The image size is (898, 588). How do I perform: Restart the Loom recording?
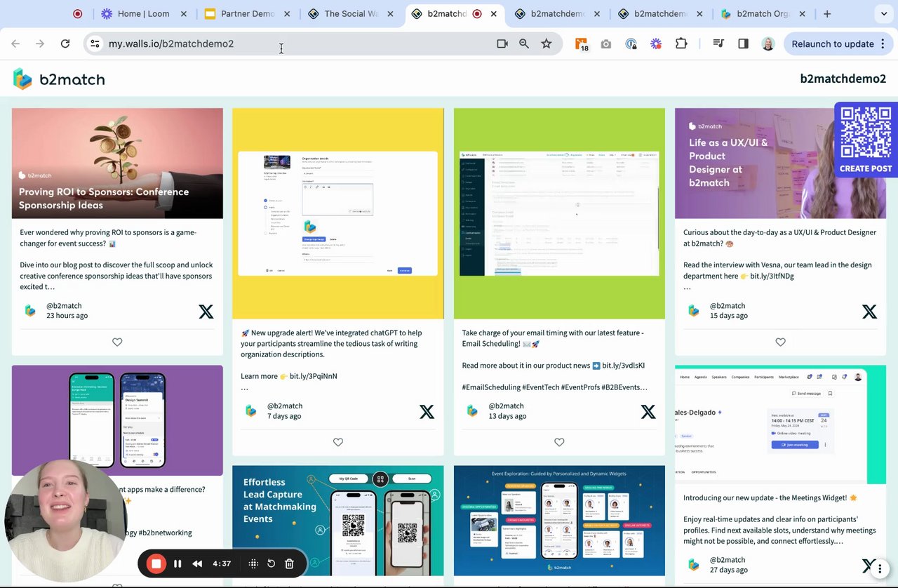(x=272, y=563)
